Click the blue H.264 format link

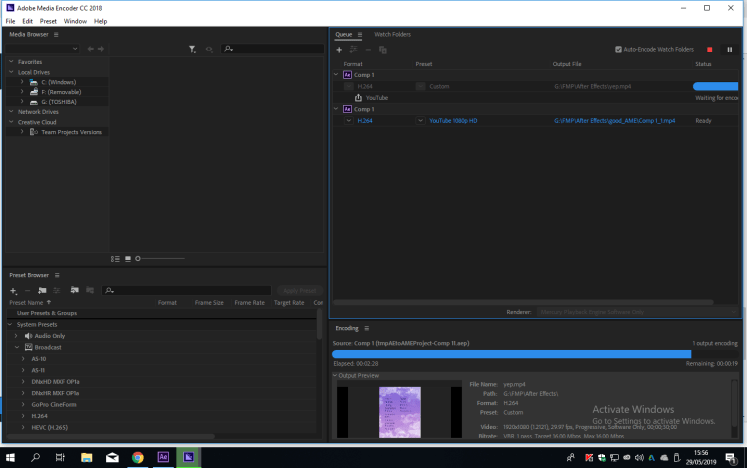[x=365, y=121]
